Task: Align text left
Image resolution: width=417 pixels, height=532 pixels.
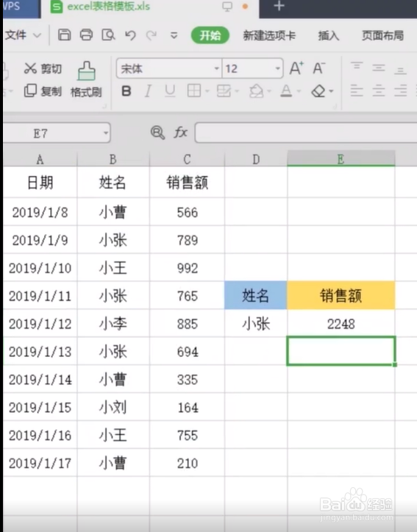Action: (357, 91)
